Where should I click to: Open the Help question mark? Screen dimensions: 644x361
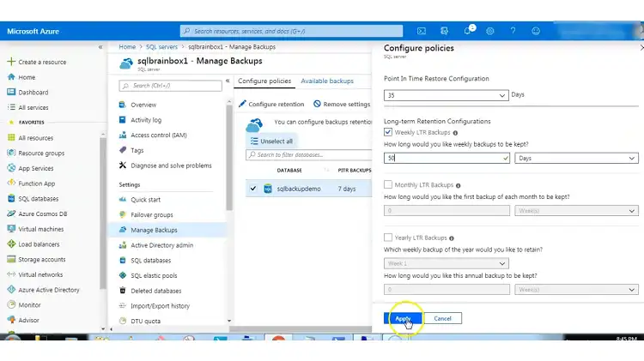pyautogui.click(x=513, y=31)
